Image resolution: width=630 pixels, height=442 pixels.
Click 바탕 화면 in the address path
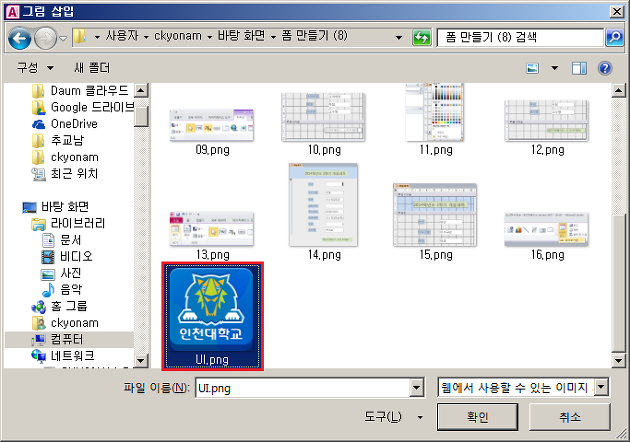(x=241, y=36)
